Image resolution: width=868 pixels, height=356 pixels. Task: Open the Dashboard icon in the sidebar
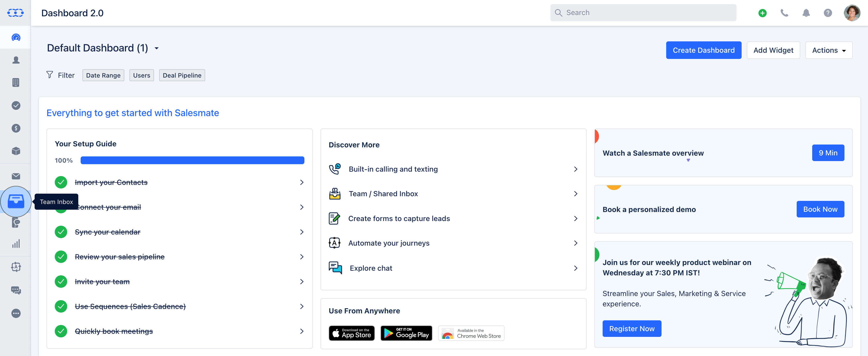coord(16,37)
